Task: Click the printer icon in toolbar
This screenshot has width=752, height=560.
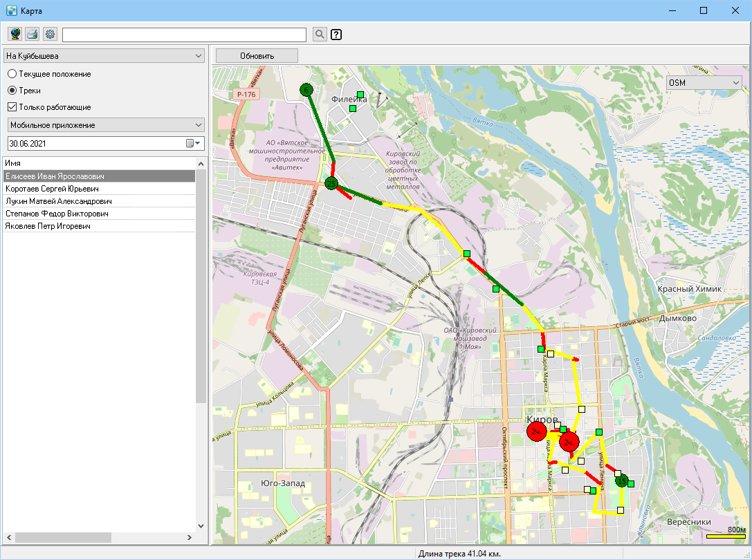Action: point(33,34)
